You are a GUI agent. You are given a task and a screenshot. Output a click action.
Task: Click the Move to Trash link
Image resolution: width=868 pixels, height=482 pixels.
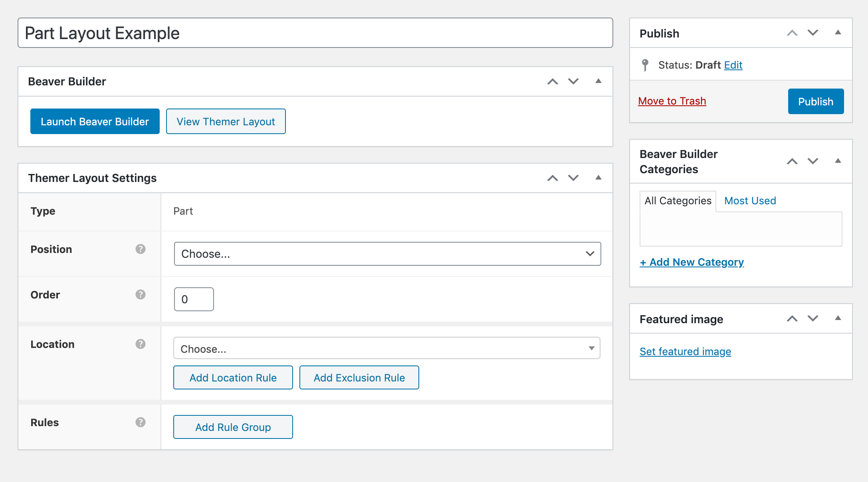tap(672, 101)
